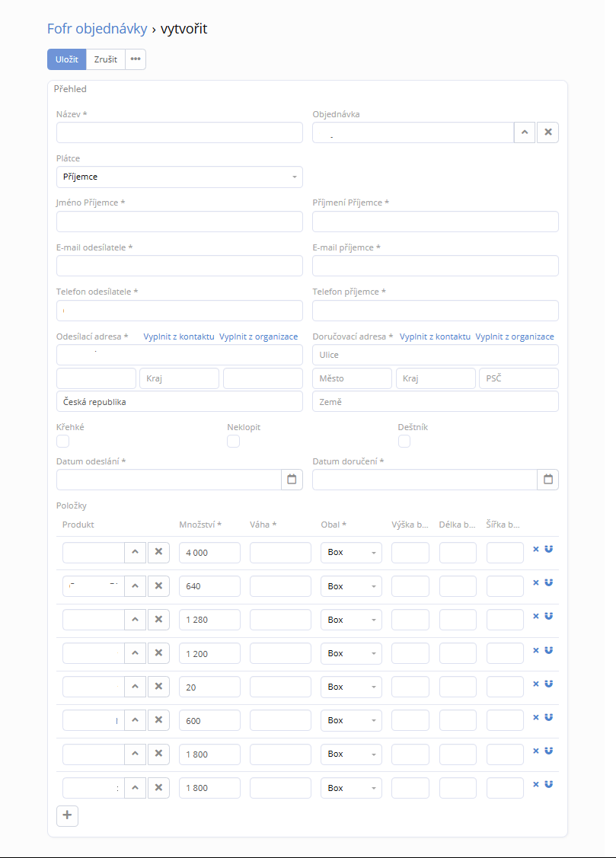Screen dimensions: 616x858
Task: Check the Neklopit option
Action: [234, 442]
